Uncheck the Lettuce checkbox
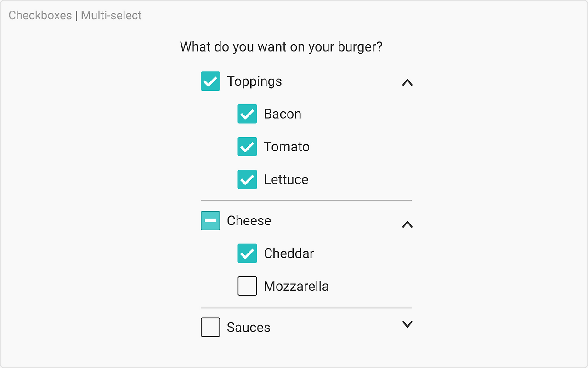 point(247,179)
